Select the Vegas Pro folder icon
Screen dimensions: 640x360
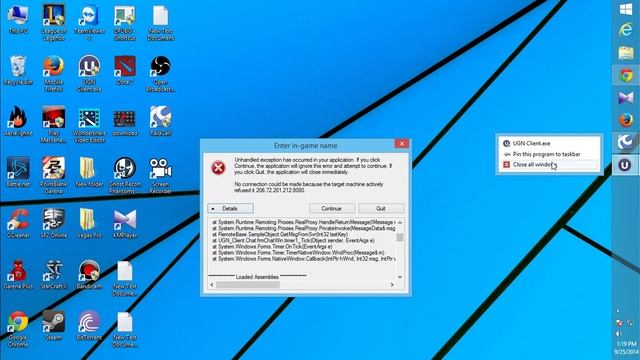[89, 223]
